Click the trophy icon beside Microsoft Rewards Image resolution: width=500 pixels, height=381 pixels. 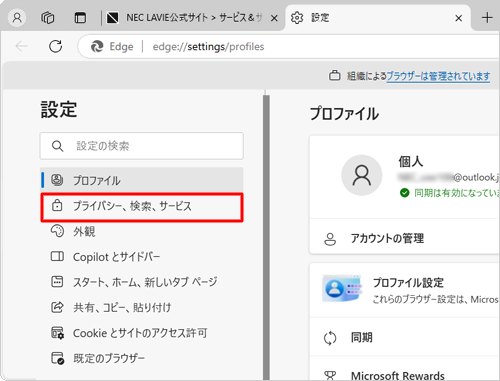click(330, 376)
